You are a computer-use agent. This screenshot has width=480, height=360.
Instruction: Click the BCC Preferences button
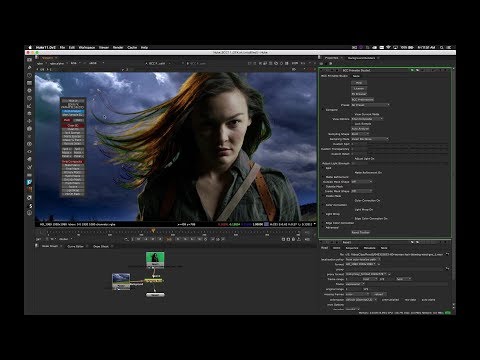coord(363,100)
